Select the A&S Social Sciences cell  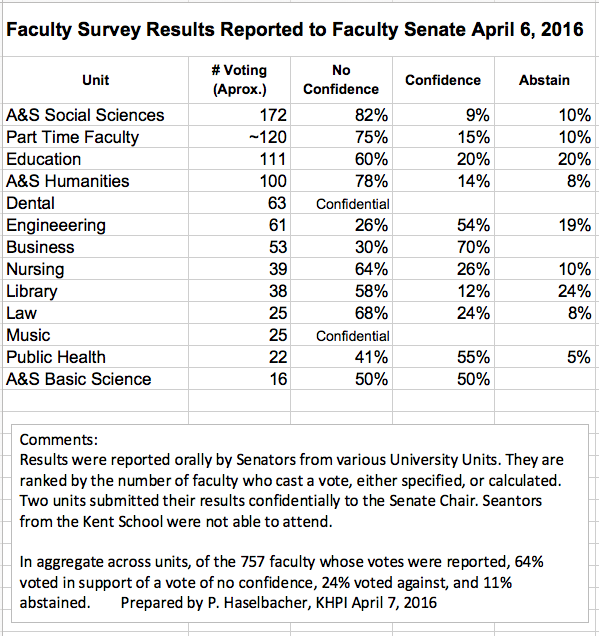tap(96, 115)
